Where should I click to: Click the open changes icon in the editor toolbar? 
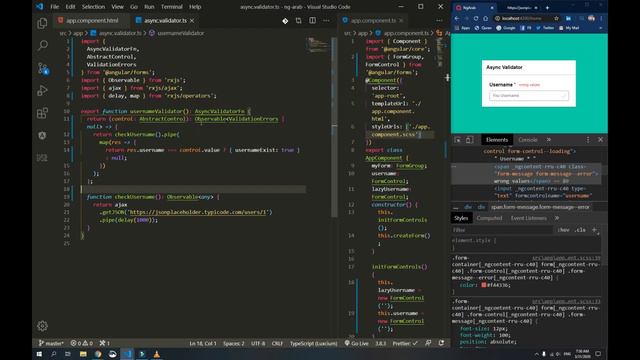coord(298,20)
